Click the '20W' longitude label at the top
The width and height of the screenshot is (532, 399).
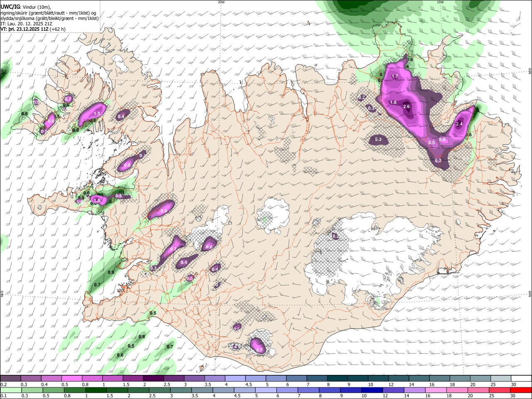point(221,2)
